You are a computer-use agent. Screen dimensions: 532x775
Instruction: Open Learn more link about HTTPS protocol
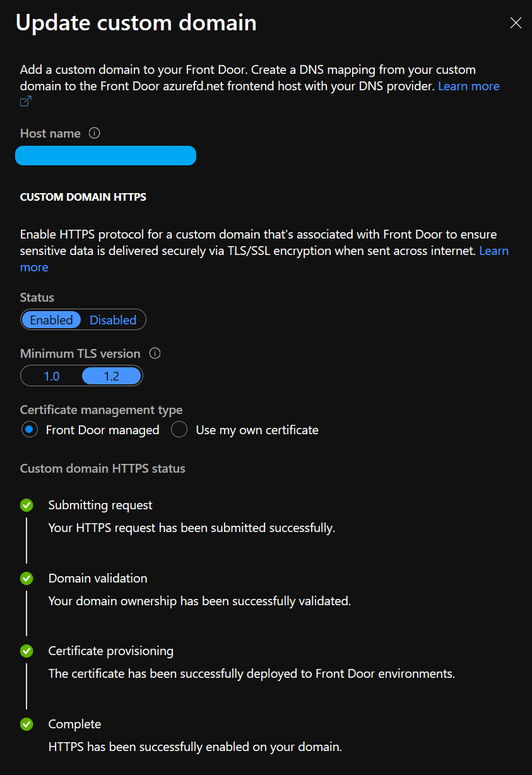pos(264,259)
